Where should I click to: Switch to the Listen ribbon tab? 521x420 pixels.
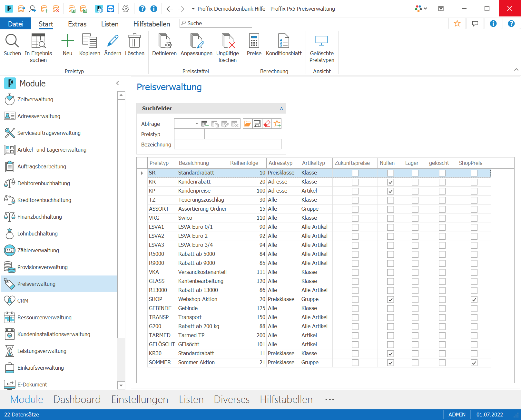coord(110,24)
